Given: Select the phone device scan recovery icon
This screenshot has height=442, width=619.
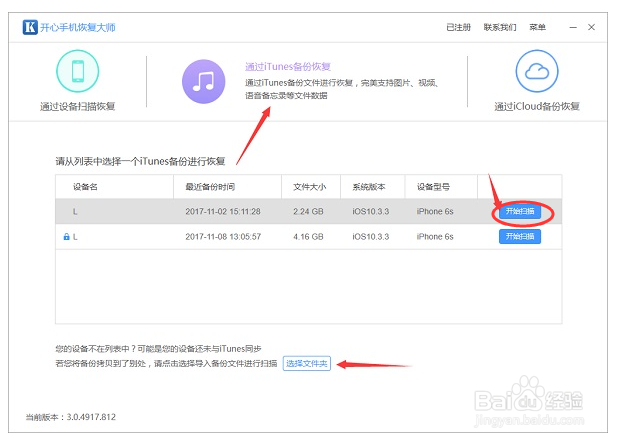Looking at the screenshot, I should 78,71.
